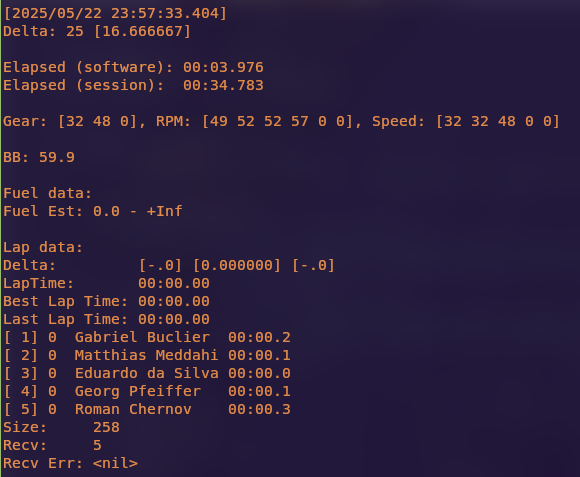Image resolution: width=580 pixels, height=477 pixels.
Task: Select the Delta: 25 [16.666667] line
Action: (x=97, y=31)
